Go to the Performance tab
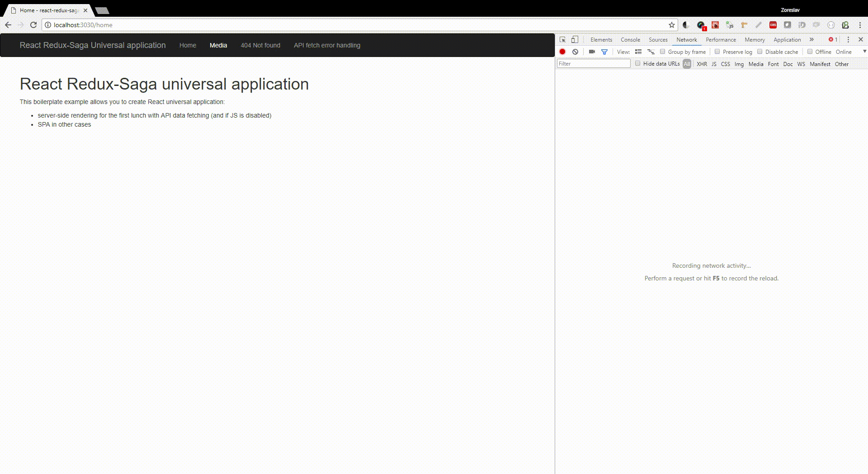Viewport: 868px width, 474px height. (721, 40)
